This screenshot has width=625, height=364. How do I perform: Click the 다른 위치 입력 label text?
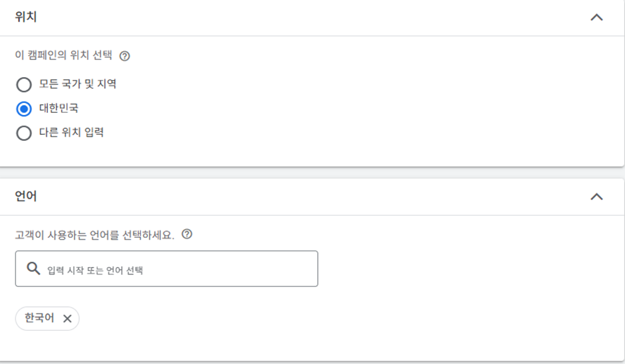click(x=71, y=133)
